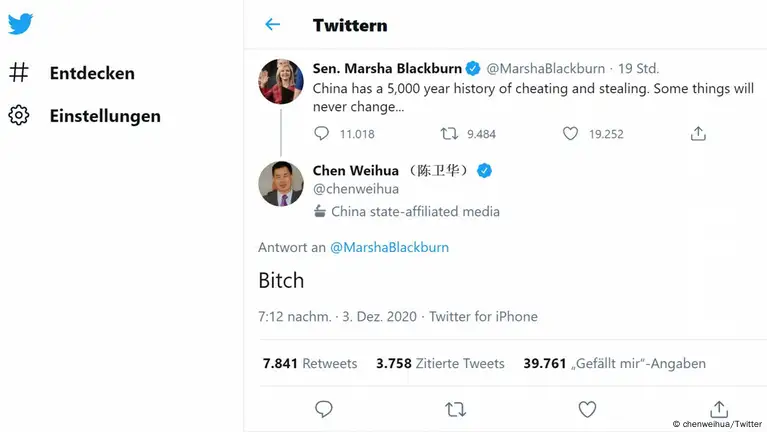Open the Einstellungen gear icon

point(19,116)
